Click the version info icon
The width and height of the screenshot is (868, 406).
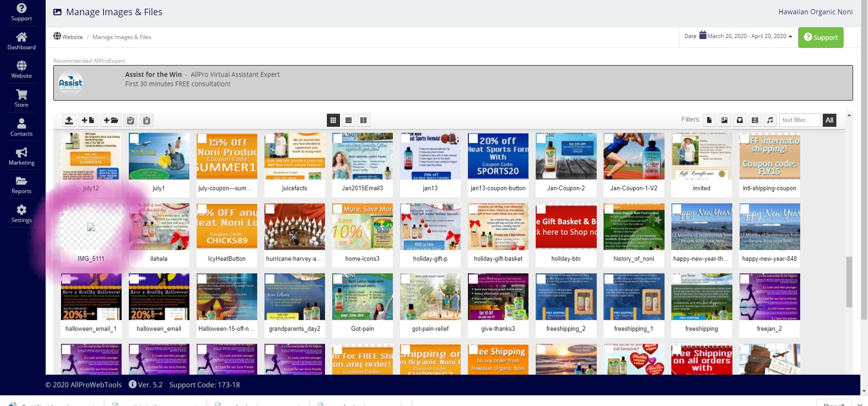pyautogui.click(x=132, y=384)
